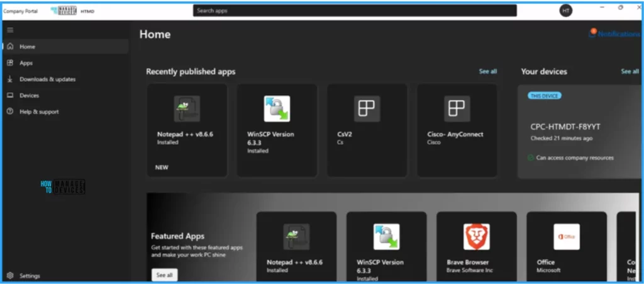This screenshot has width=644, height=284.
Task: Toggle the hamburger navigation menu
Action: click(10, 30)
